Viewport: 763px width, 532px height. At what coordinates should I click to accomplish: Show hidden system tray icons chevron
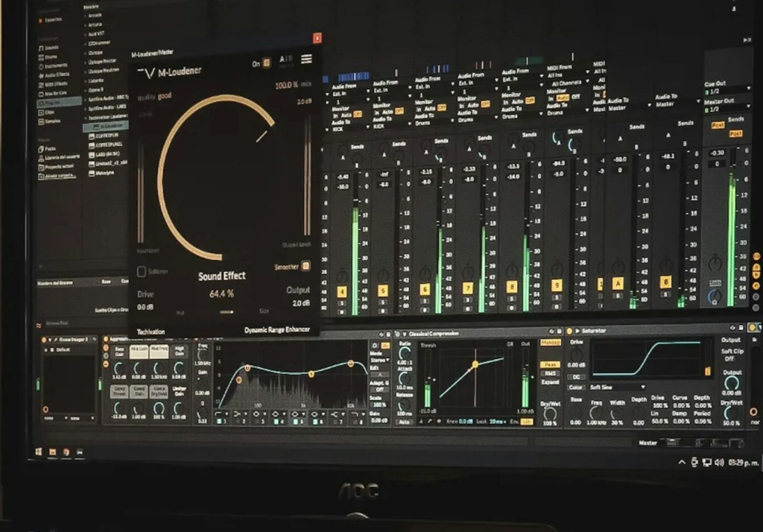[x=682, y=462]
